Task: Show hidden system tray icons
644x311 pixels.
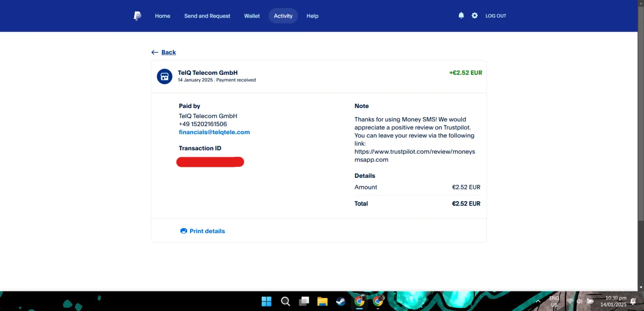Action: tap(538, 301)
